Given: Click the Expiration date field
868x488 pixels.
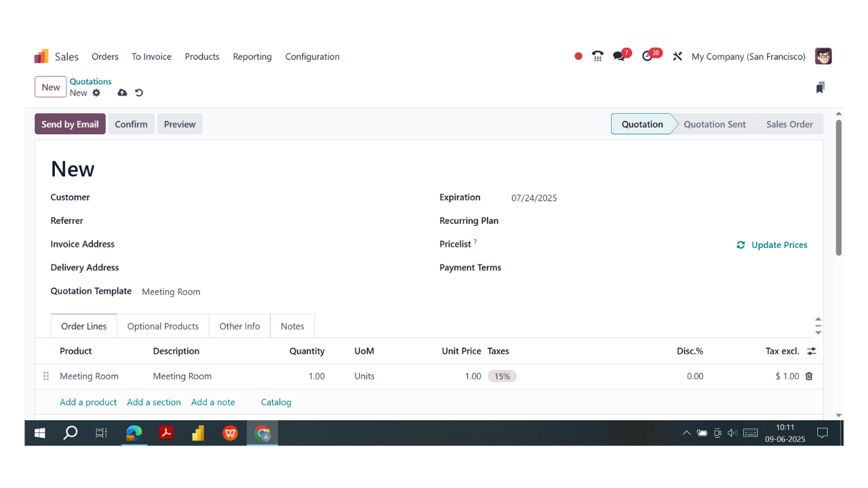Looking at the screenshot, I should (534, 198).
